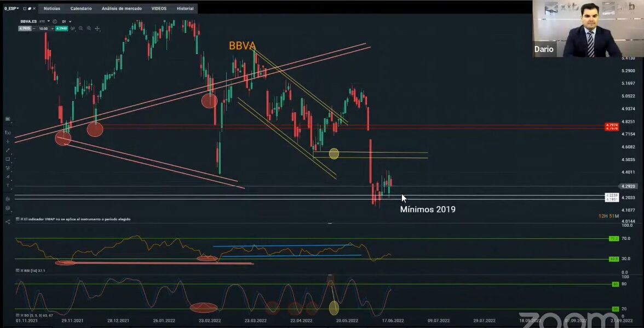The image size is (644, 328).
Task: Open RSI [14] indicator settings menu
Action: point(18,271)
